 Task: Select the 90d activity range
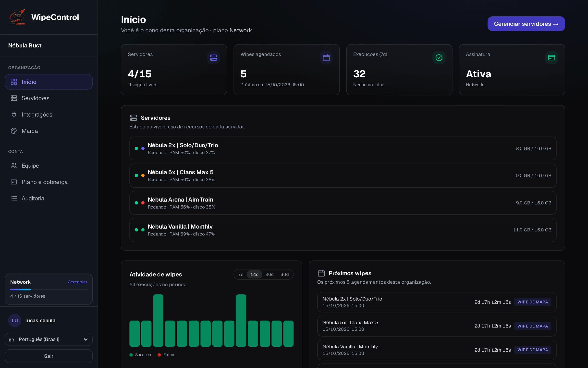(284, 274)
